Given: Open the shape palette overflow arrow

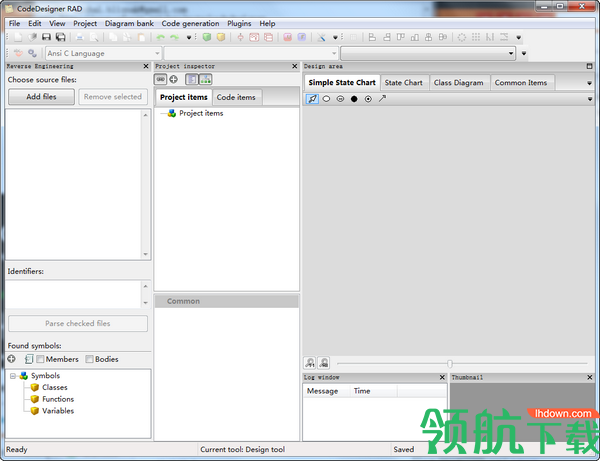Looking at the screenshot, I should 589,99.
